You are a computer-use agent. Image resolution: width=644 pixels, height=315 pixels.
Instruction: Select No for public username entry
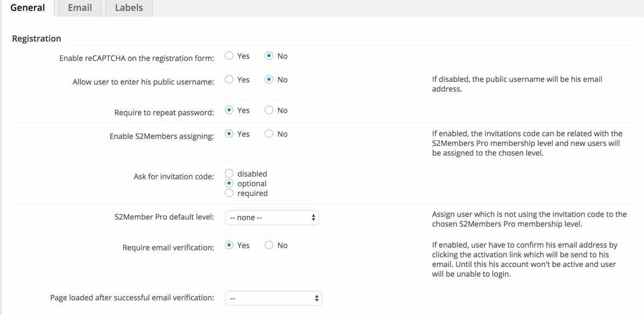point(269,80)
